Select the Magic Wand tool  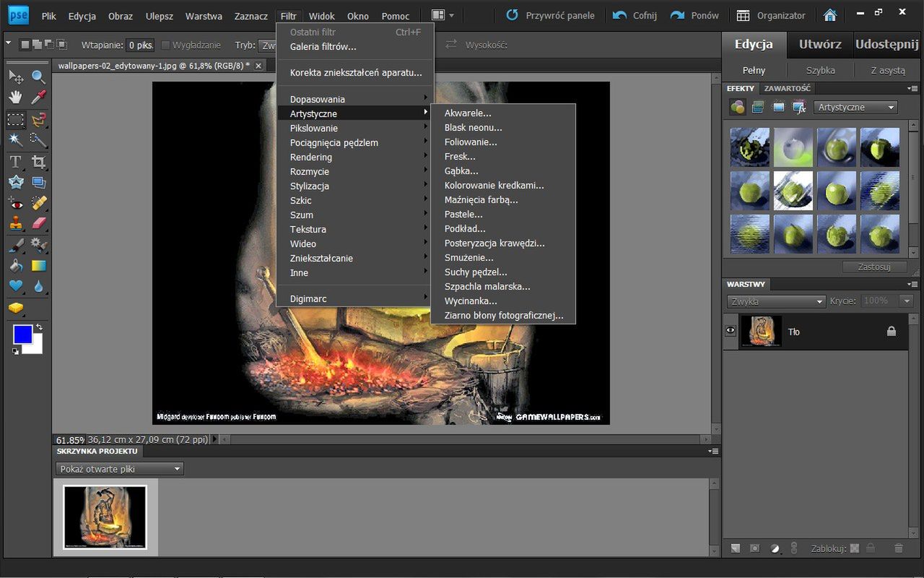(15, 139)
